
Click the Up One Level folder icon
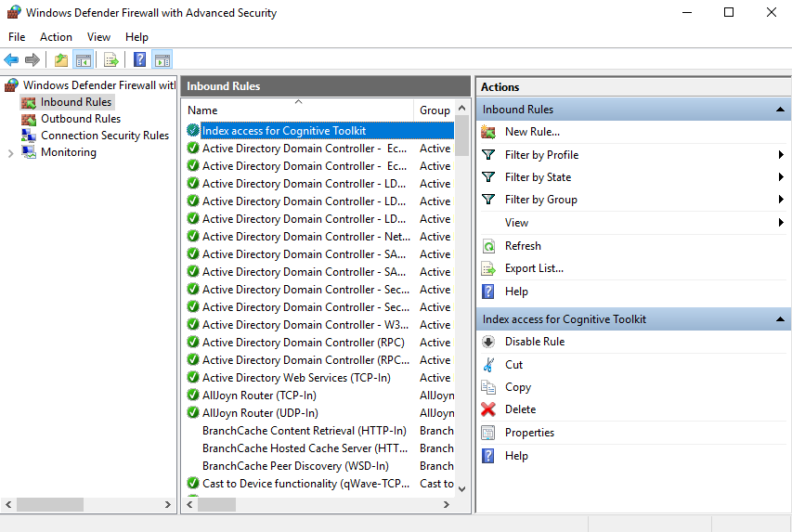(x=61, y=60)
